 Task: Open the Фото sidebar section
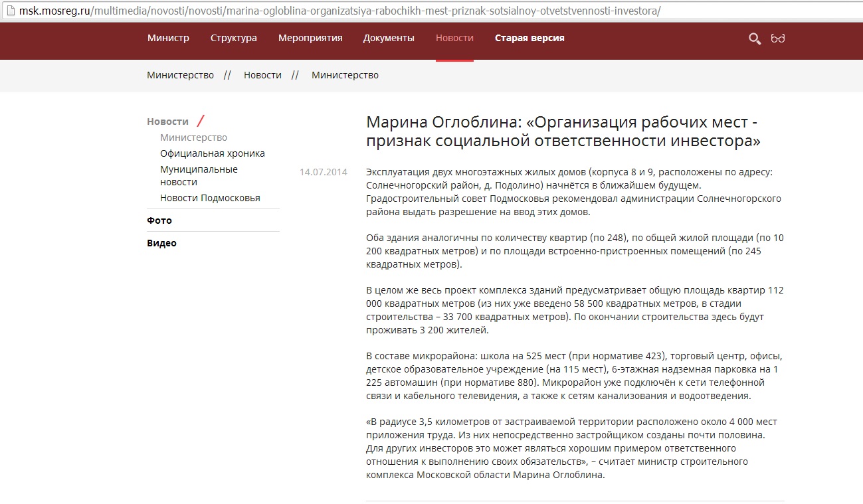(x=159, y=220)
